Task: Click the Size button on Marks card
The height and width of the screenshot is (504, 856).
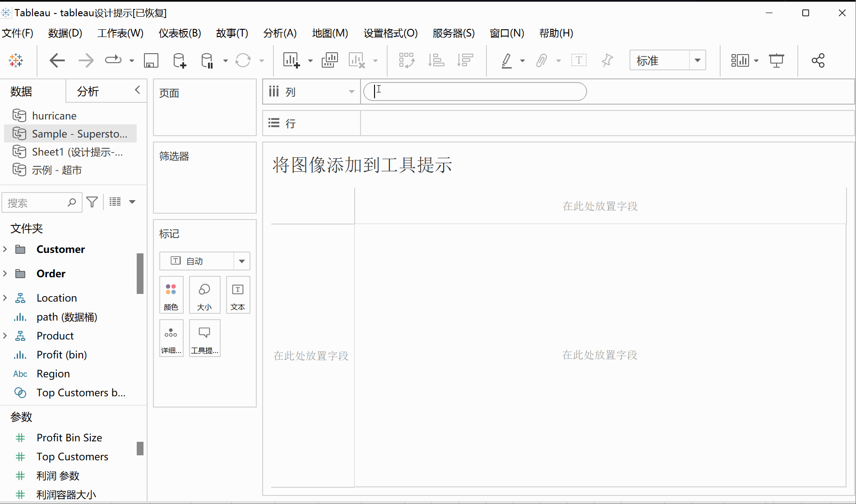Action: [x=204, y=295]
